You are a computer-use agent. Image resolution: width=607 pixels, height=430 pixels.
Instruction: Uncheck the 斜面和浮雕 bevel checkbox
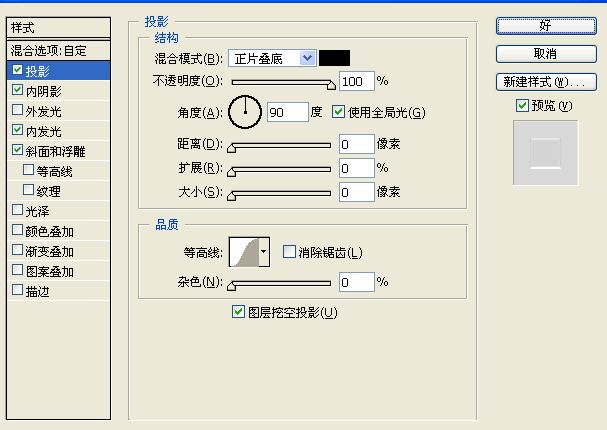click(x=17, y=150)
